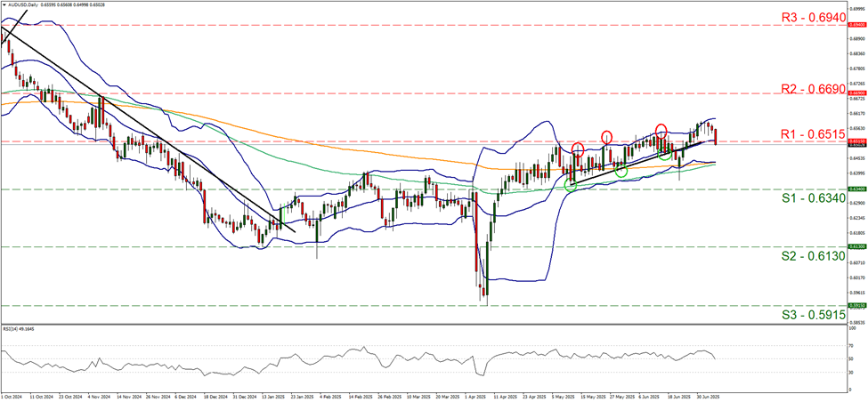Select the AUDUSD,Daily chart title text
The image size is (868, 402).
(25, 4)
